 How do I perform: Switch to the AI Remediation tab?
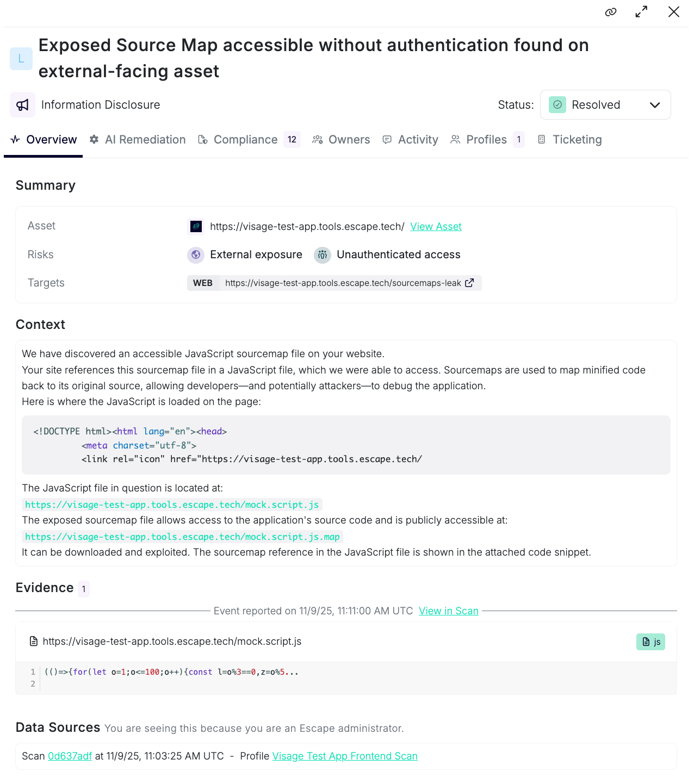[x=138, y=140]
